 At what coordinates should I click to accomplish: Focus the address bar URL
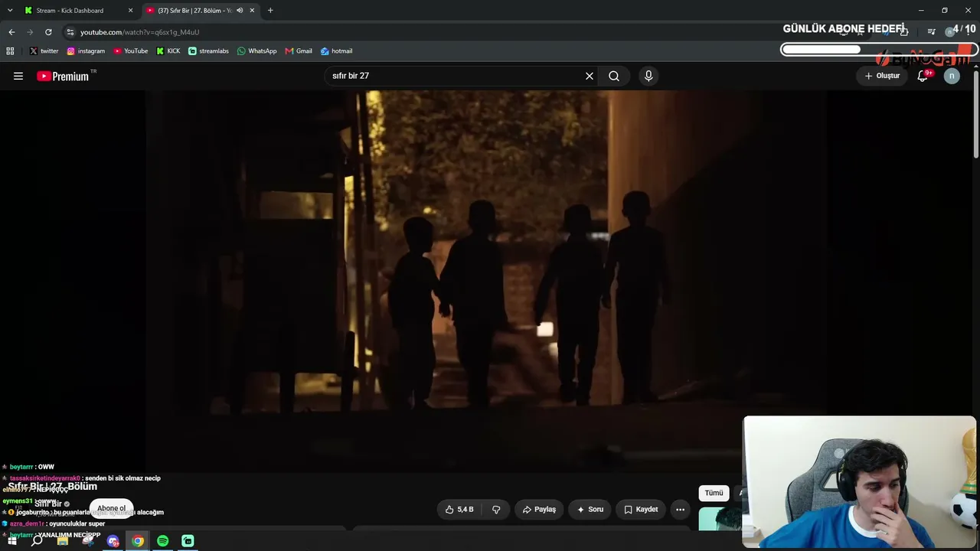[x=139, y=32]
